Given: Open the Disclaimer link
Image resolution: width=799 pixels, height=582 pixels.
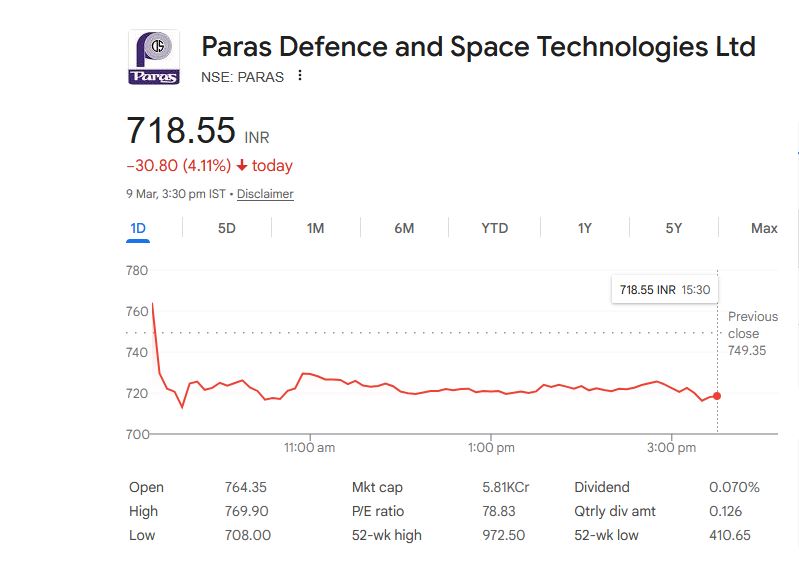Looking at the screenshot, I should 265,194.
